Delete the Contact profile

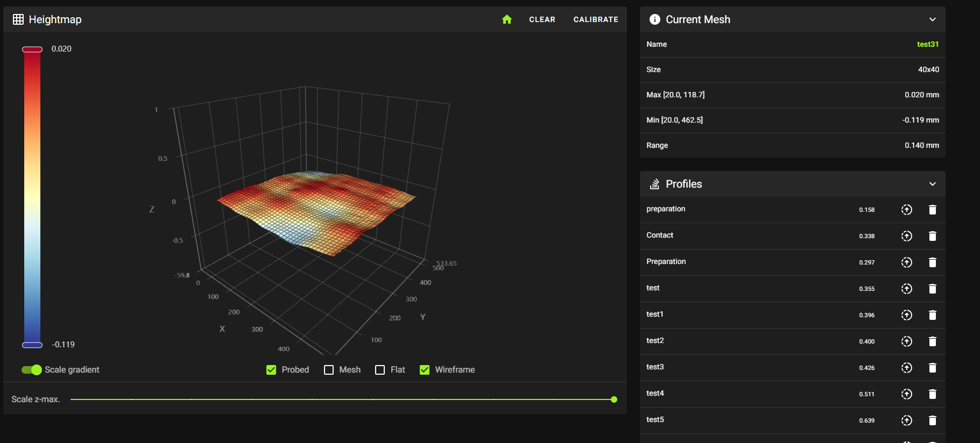point(933,236)
